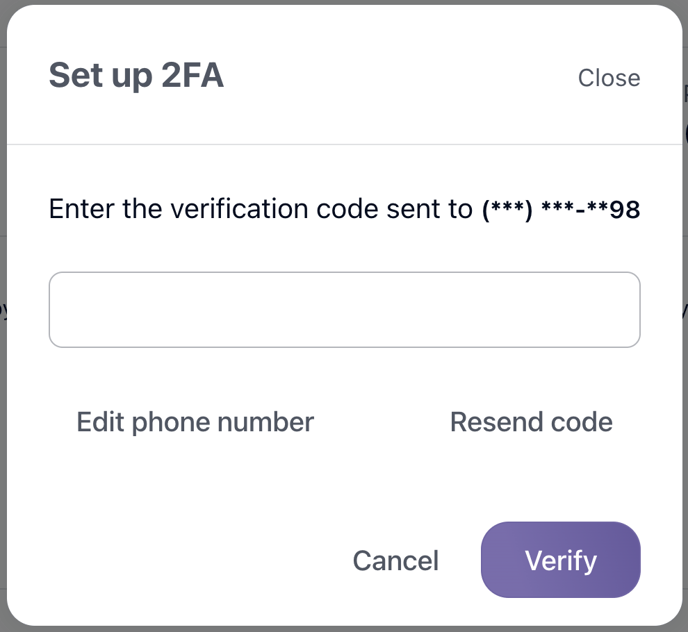Select Edit phone number
This screenshot has width=688, height=632.
195,422
